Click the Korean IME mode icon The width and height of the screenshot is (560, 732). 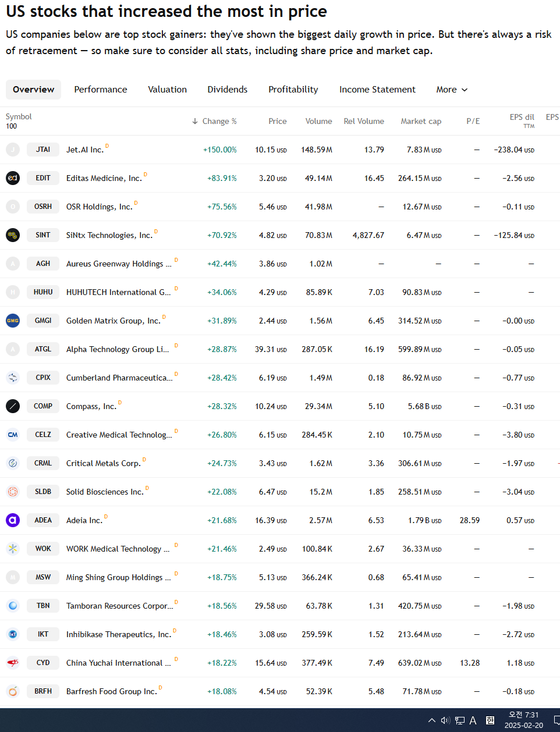490,720
